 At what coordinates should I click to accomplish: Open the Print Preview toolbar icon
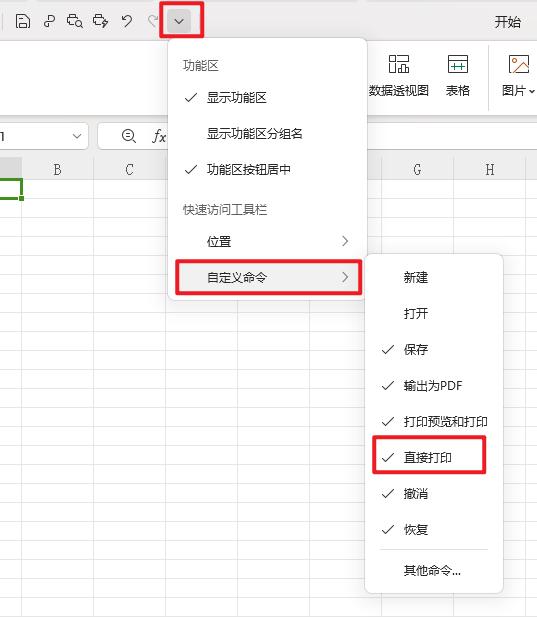click(x=75, y=21)
